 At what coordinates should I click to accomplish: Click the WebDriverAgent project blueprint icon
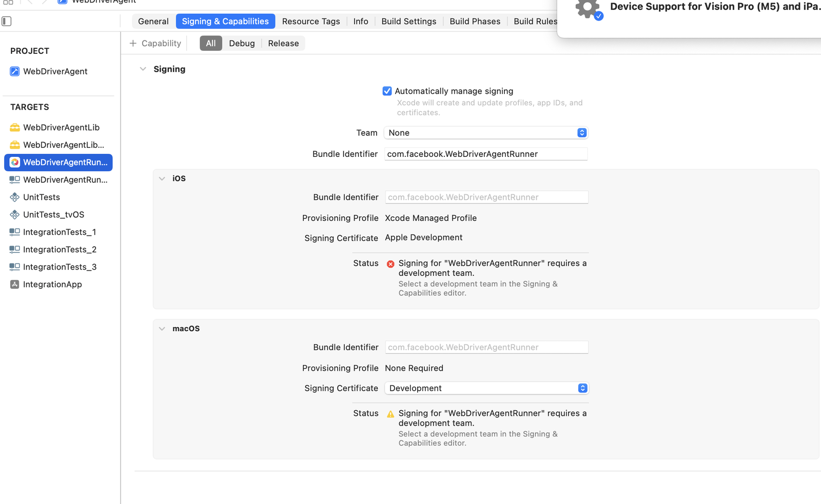[x=15, y=71]
